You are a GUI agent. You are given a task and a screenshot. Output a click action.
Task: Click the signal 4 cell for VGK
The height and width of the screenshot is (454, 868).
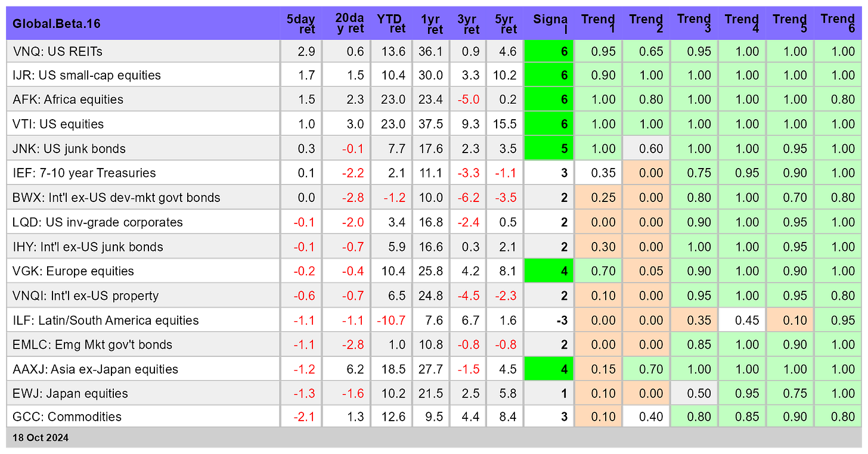pyautogui.click(x=548, y=271)
